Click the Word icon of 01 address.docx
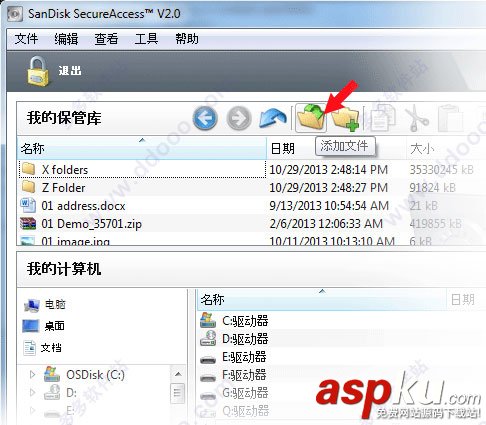This screenshot has height=425, width=486. [x=28, y=205]
